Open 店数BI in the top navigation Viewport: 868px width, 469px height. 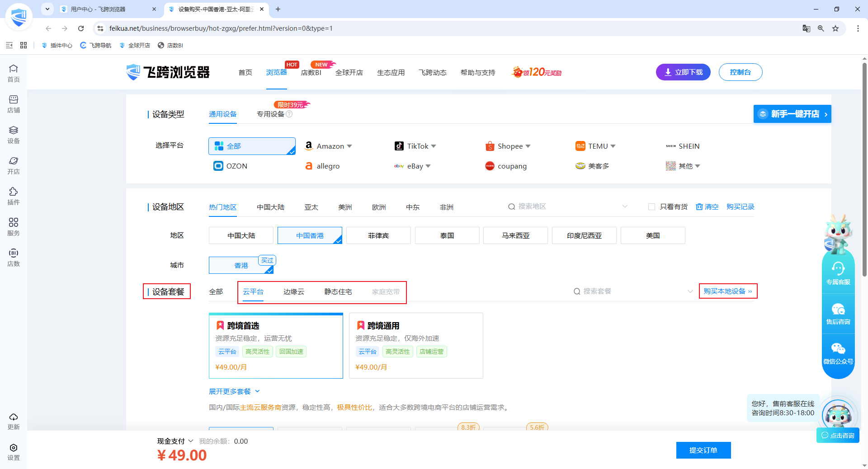pyautogui.click(x=311, y=72)
